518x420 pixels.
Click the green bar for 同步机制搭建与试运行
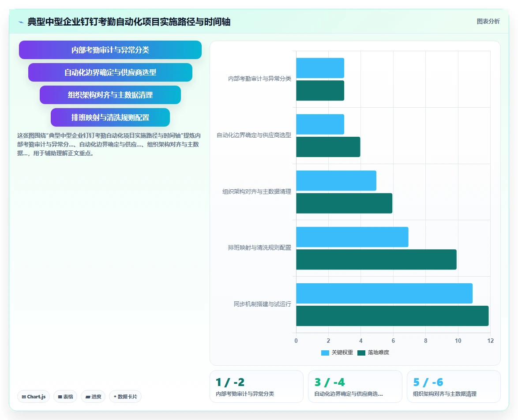(x=392, y=316)
